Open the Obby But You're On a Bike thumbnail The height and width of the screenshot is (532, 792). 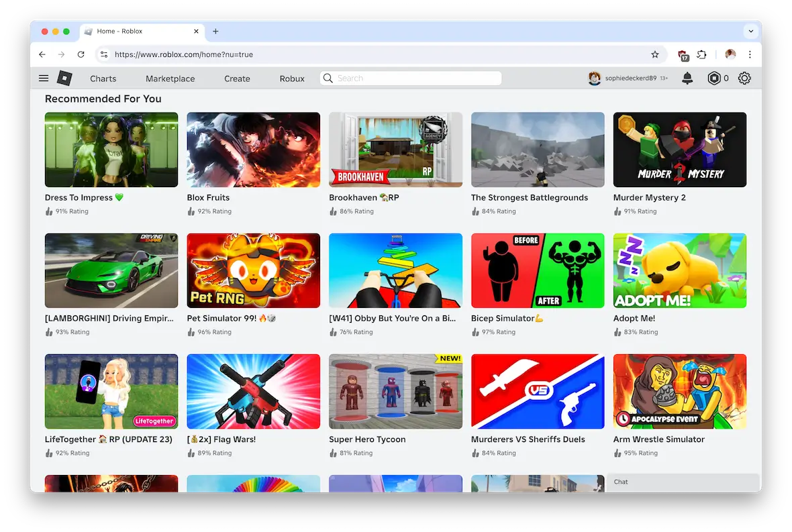tap(395, 270)
